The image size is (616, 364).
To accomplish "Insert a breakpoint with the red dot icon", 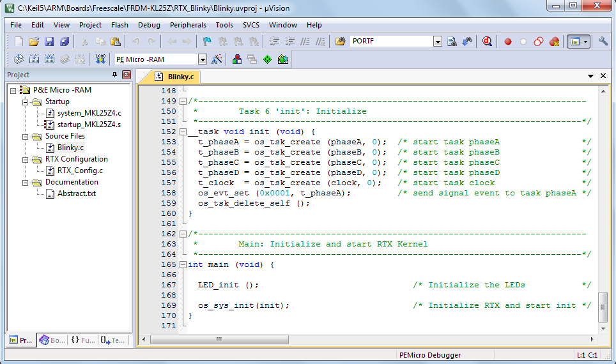I will point(508,42).
